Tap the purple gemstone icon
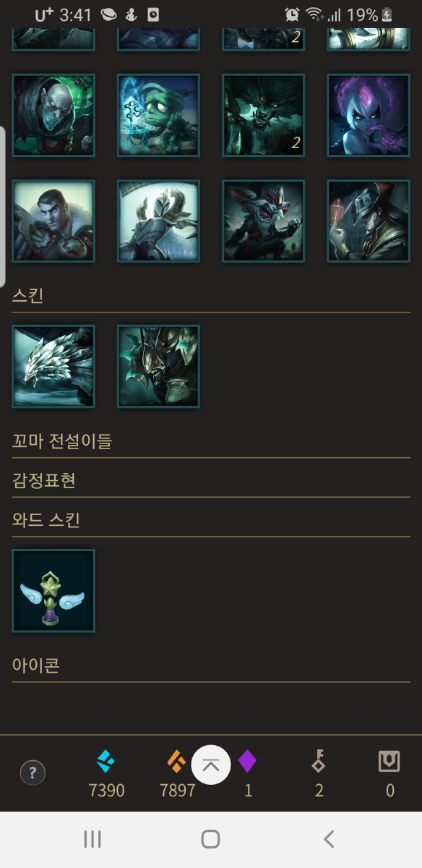This screenshot has width=422, height=868. pyautogui.click(x=247, y=761)
